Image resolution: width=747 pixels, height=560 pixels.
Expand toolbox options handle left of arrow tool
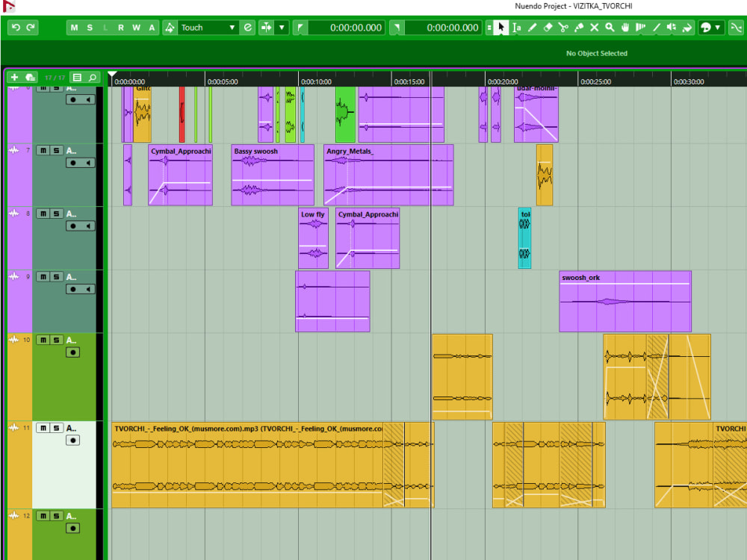point(489,28)
